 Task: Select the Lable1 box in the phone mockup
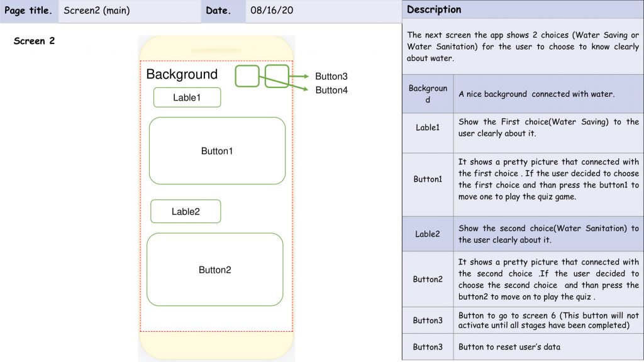click(x=187, y=97)
